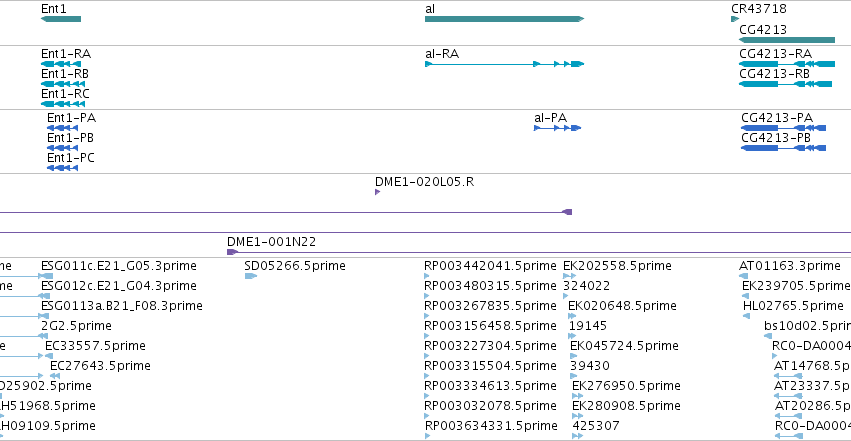Select the al gene bar glyph

point(504,19)
